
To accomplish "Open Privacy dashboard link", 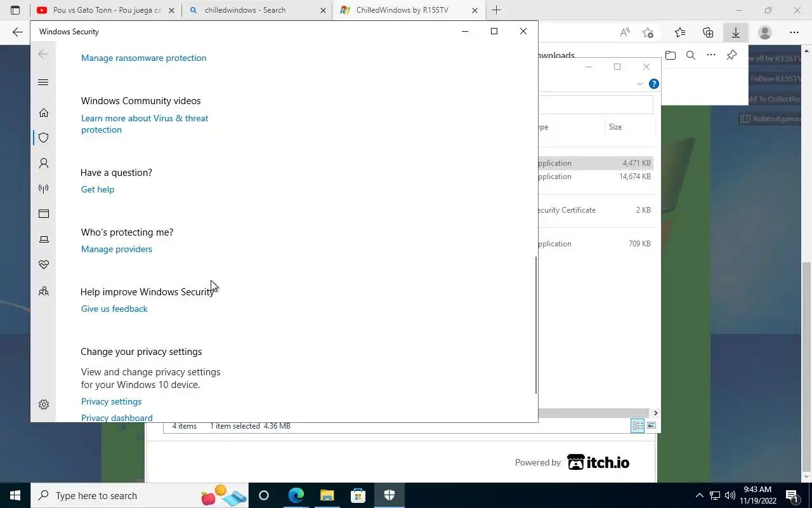I will click(117, 417).
